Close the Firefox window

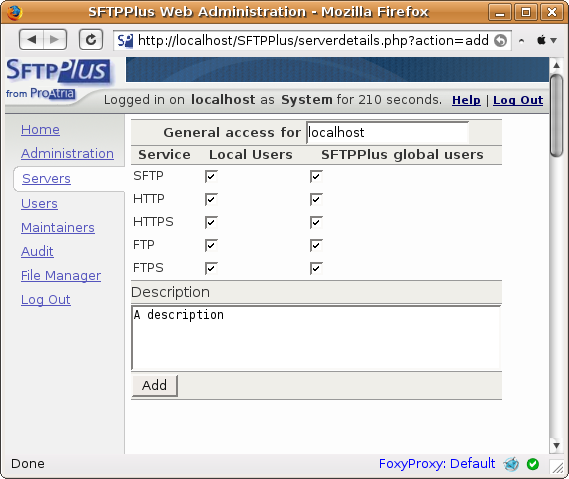[552, 13]
